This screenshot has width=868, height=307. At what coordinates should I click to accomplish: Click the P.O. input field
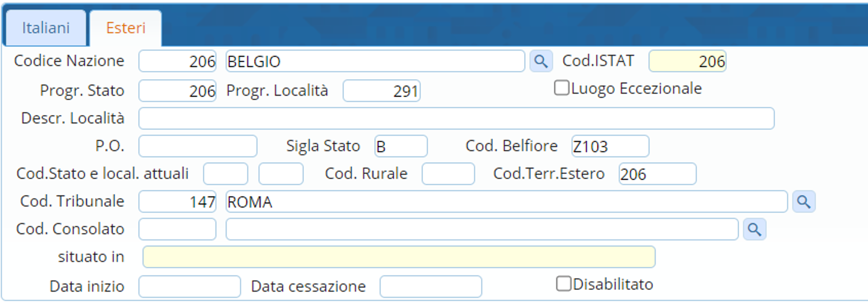click(197, 146)
